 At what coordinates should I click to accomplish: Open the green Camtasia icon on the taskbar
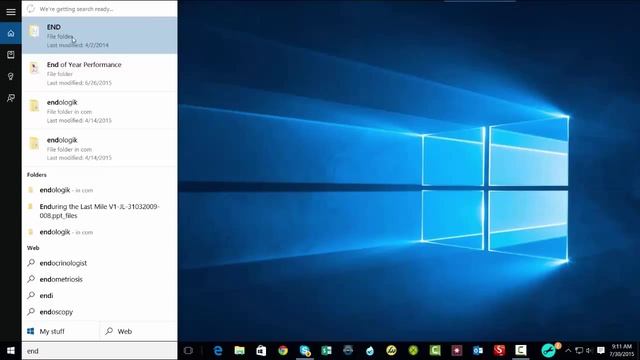(435, 351)
